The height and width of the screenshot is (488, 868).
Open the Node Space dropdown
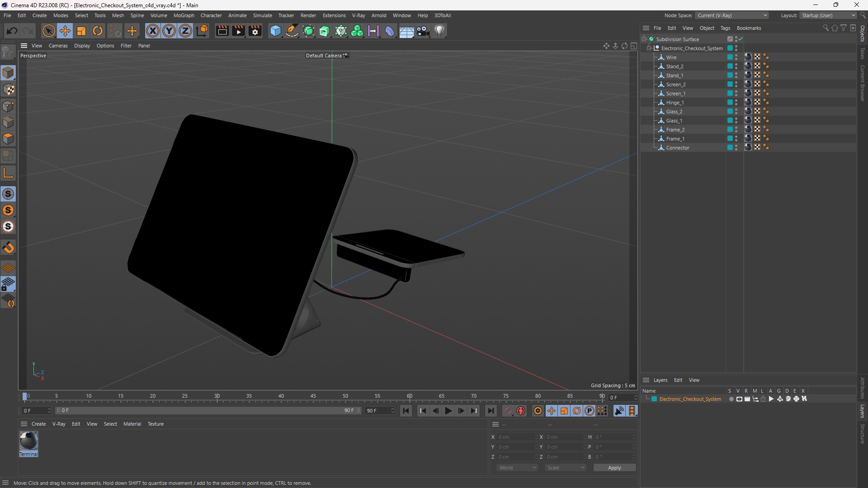pyautogui.click(x=732, y=15)
